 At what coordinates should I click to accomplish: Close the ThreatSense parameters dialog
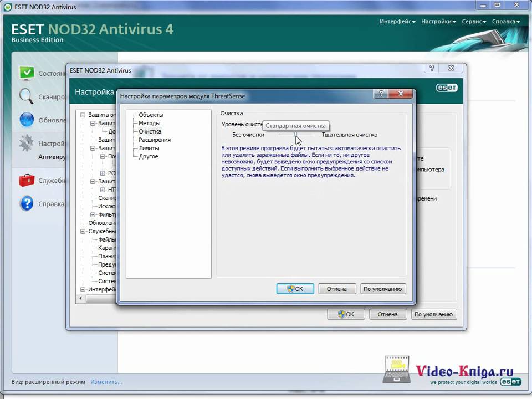click(x=401, y=94)
